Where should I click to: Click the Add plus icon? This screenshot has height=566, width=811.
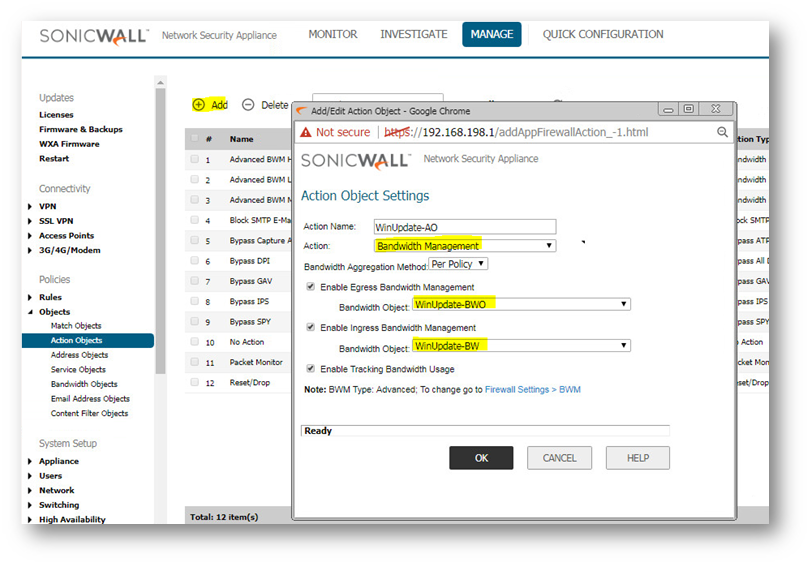198,105
